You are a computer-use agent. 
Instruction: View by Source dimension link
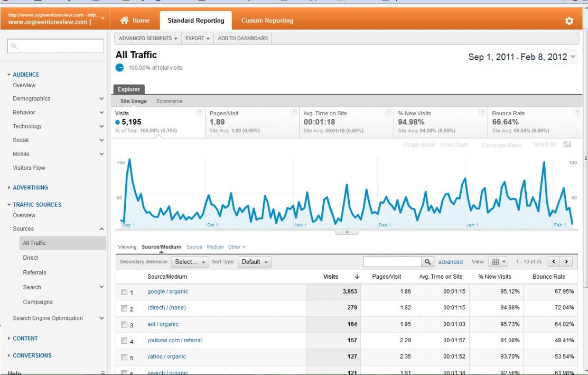[194, 247]
